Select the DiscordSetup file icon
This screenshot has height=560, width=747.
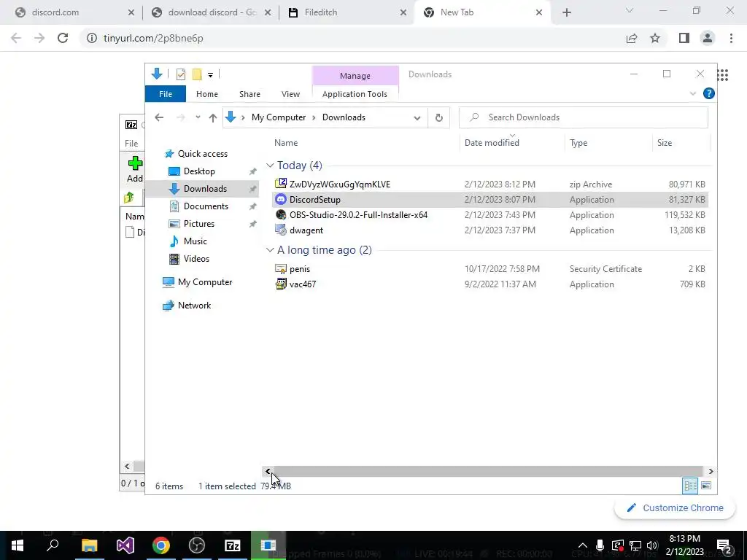pos(281,200)
